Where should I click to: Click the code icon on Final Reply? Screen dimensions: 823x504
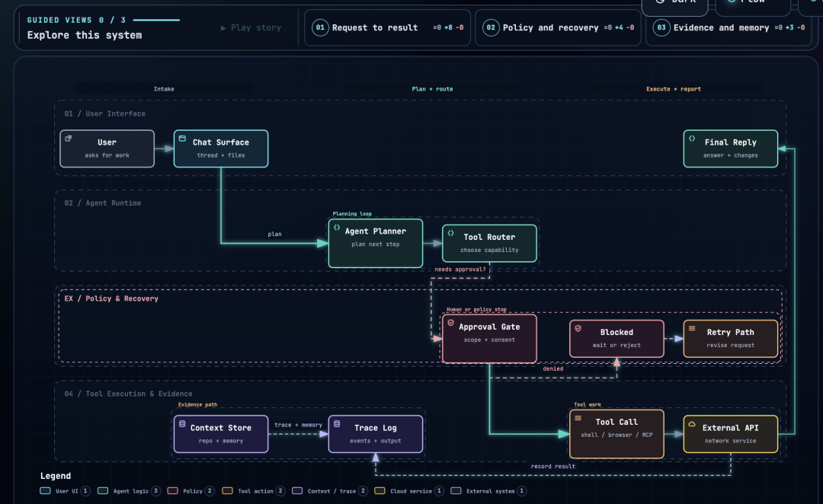pos(692,139)
